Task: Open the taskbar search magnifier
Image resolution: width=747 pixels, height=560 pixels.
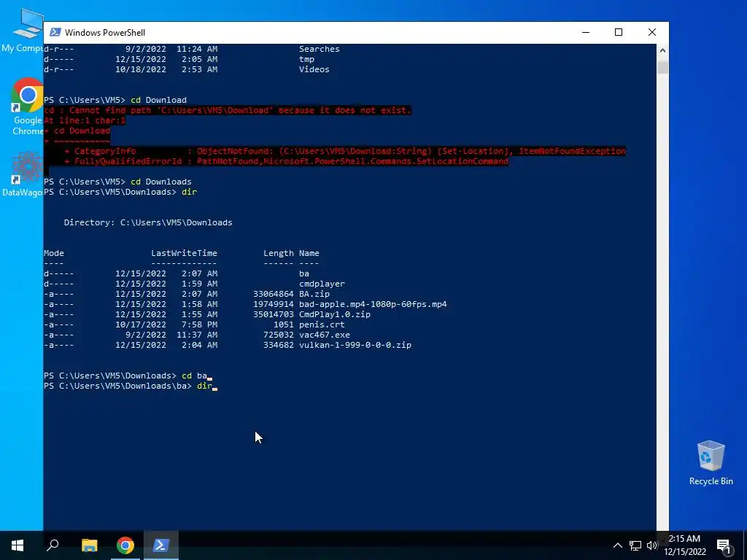Action: tap(53, 545)
